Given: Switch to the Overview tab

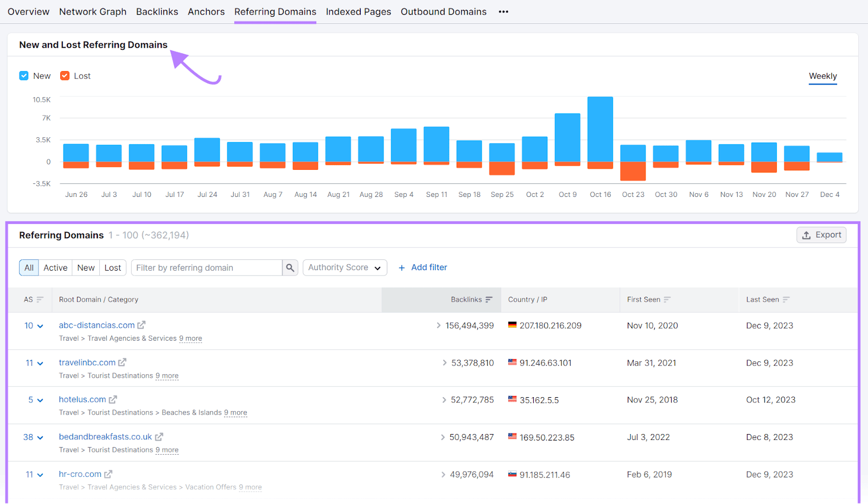Looking at the screenshot, I should pos(28,12).
